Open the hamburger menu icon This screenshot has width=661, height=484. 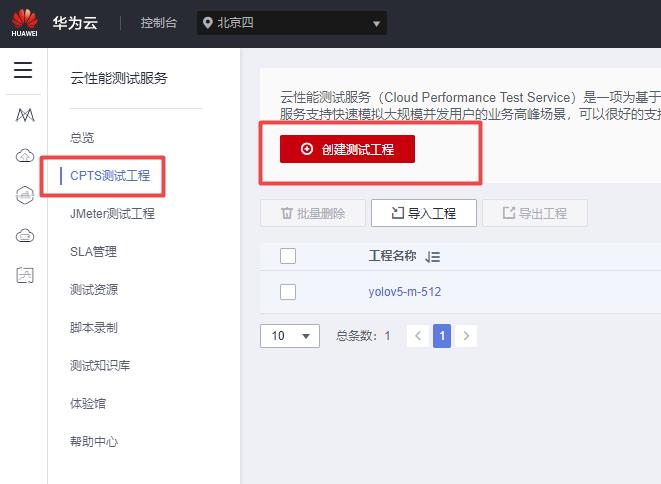(23, 70)
